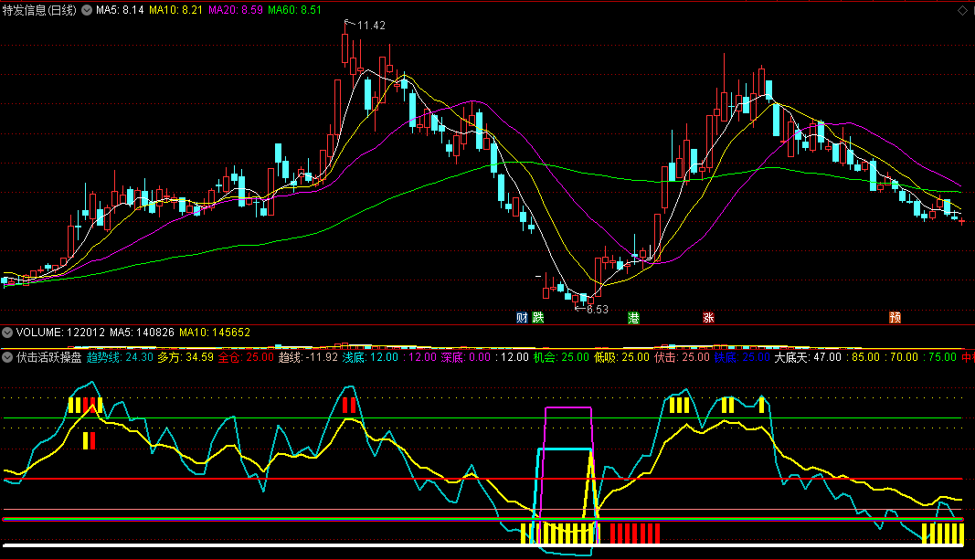Select the green MA60: 8.51 label
Screen dimensions: 975x560
[x=295, y=10]
